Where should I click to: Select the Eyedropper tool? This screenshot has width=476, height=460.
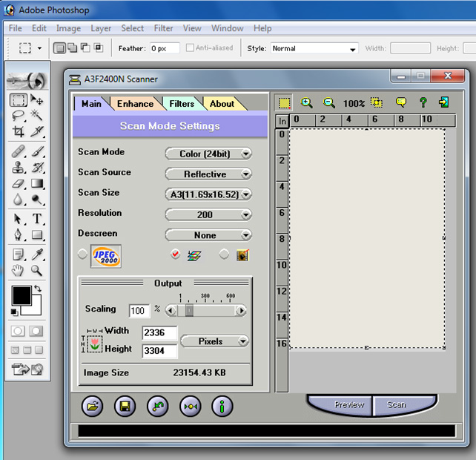point(37,254)
